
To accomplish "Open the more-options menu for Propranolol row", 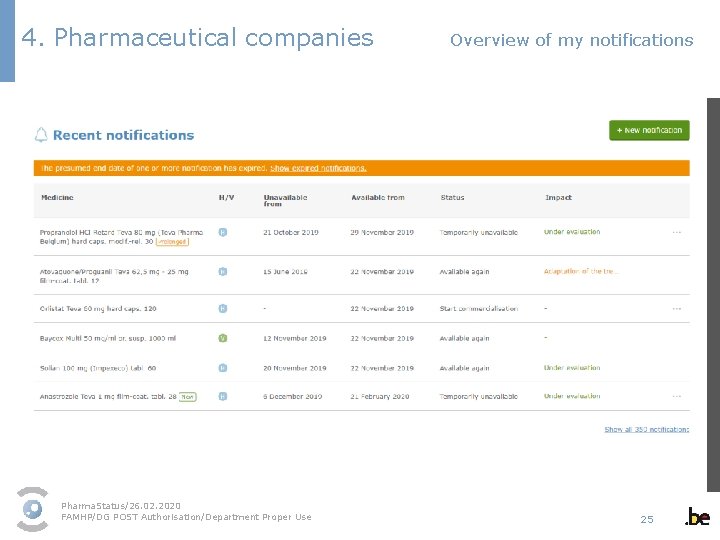I will point(676,232).
